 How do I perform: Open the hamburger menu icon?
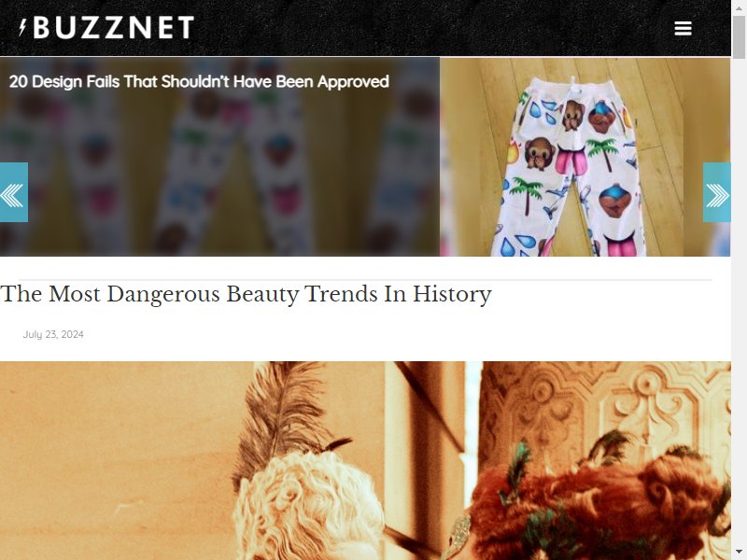point(683,28)
